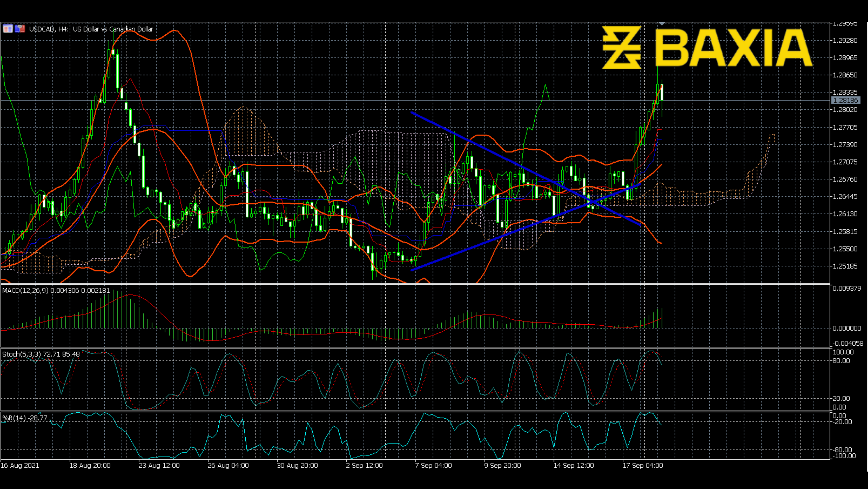Click the gray chart shift triangle marker
Image resolution: width=868 pixels, height=489 pixels.
tap(662, 24)
